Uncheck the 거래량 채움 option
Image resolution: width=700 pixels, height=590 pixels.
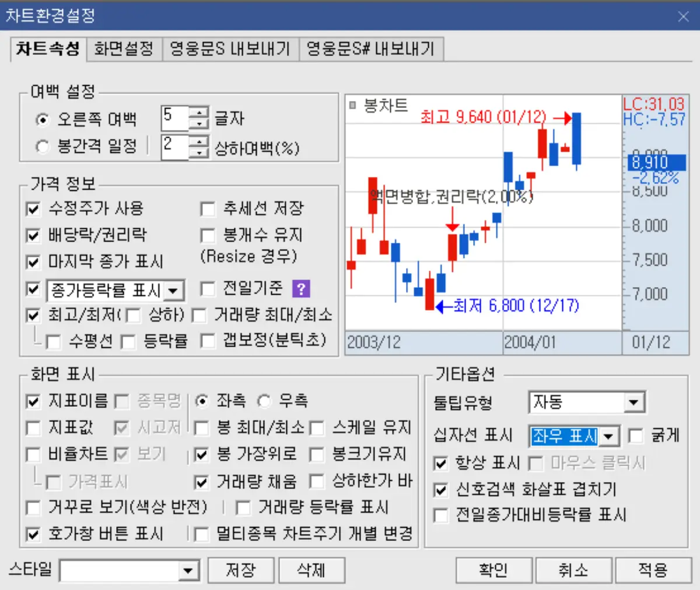202,483
